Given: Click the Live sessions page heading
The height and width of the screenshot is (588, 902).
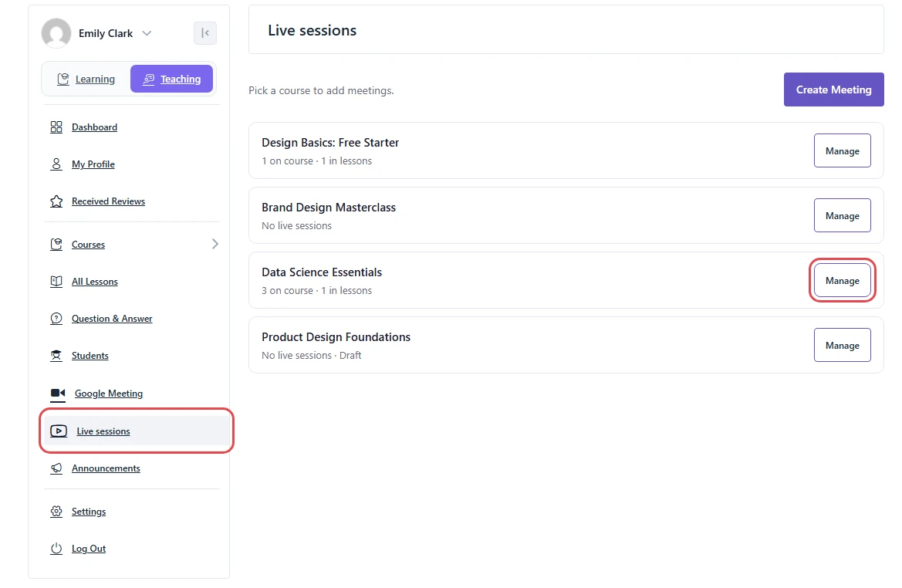Looking at the screenshot, I should 312,31.
